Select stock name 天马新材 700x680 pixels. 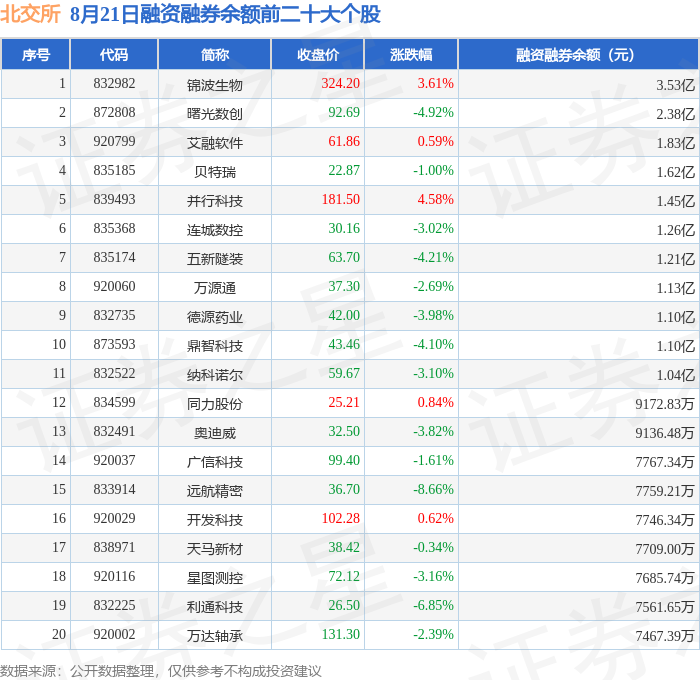pos(215,549)
